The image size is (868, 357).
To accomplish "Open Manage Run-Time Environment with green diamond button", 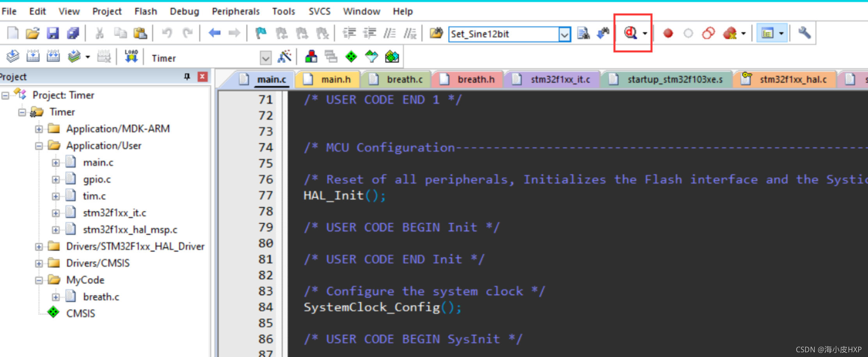I will [351, 57].
